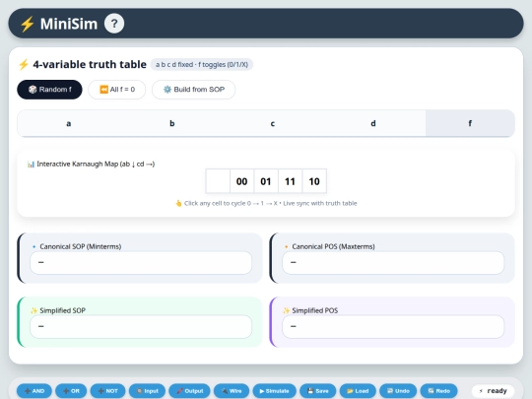The image size is (532, 399).
Task: Click the empty Karnaugh map corner cell
Action: [x=218, y=181]
